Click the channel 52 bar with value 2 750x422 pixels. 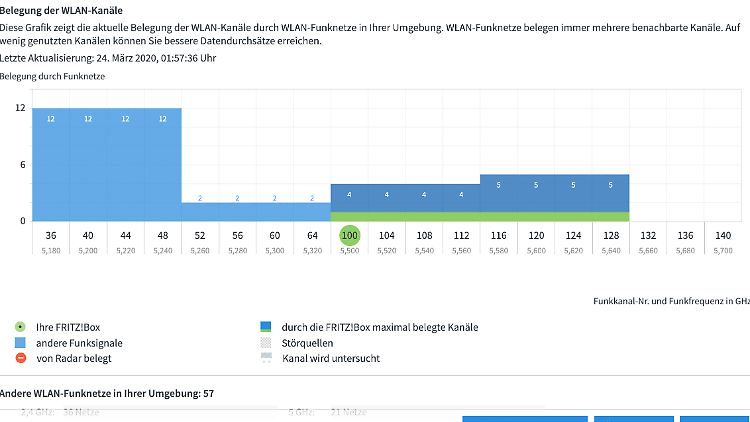click(200, 210)
